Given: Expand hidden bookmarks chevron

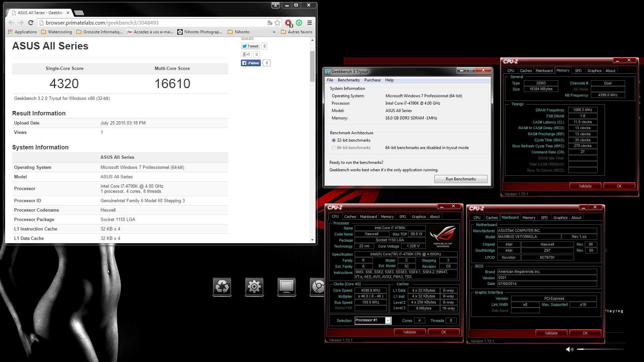Looking at the screenshot, I should tap(274, 32).
